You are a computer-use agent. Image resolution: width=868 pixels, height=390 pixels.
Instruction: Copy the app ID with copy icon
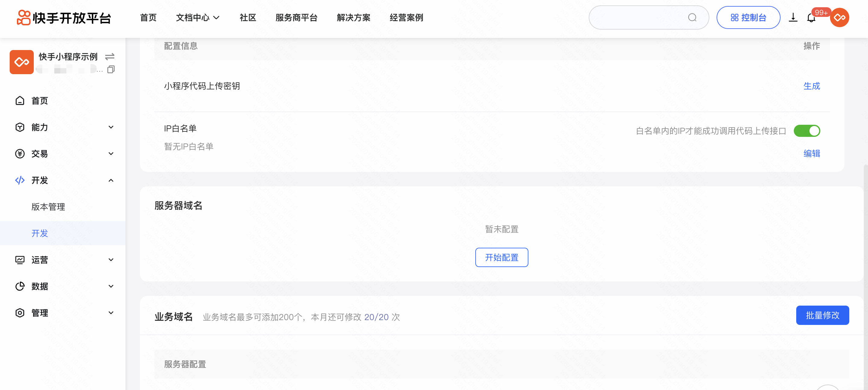pos(110,70)
